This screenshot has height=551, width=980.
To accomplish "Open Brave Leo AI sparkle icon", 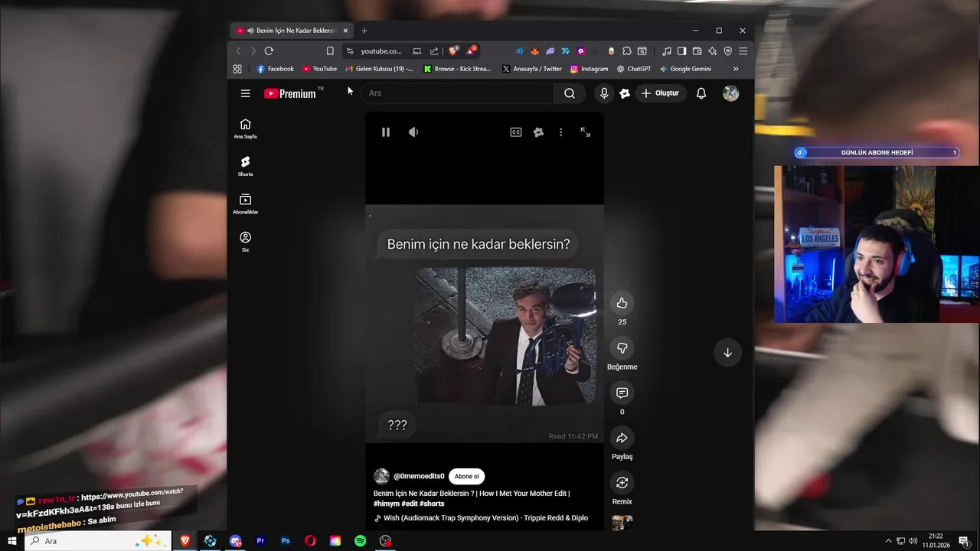I will point(712,51).
